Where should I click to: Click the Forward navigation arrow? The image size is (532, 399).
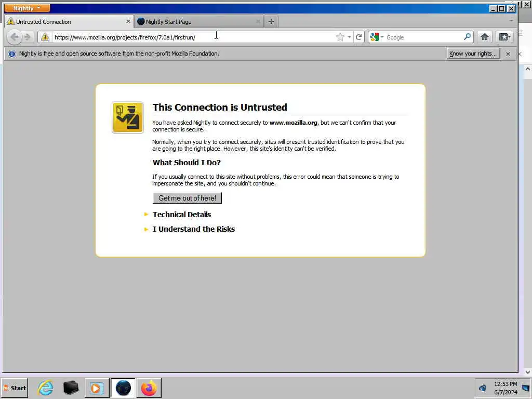[28, 37]
